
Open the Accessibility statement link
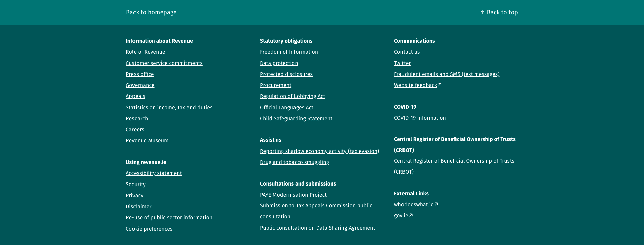[154, 173]
